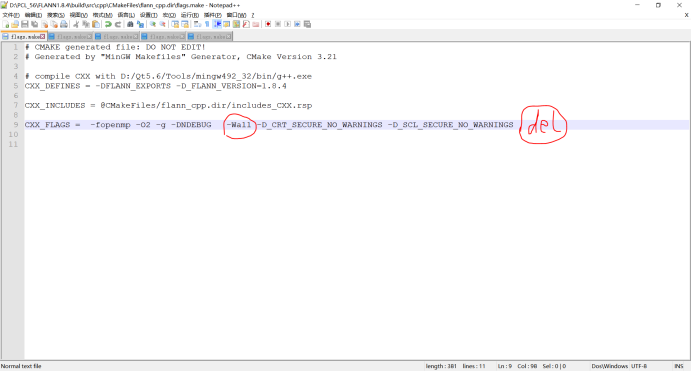Open the 窗口(W) menu
The height and width of the screenshot is (371, 692).
(x=236, y=15)
